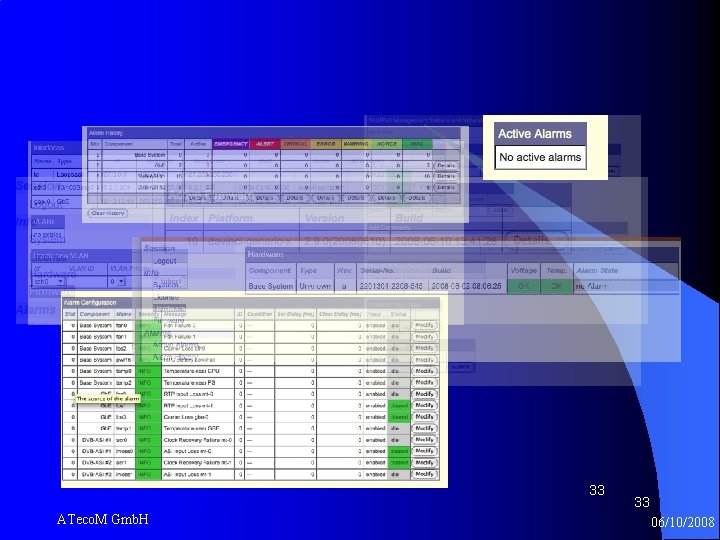Click the ALERT severity column header
720x540 pixels.
tap(264, 144)
